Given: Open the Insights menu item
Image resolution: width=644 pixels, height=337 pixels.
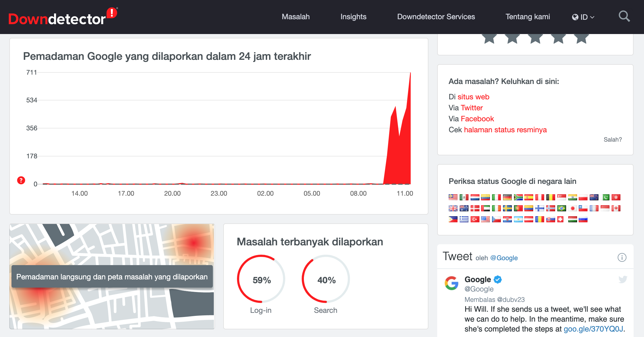Looking at the screenshot, I should pyautogui.click(x=353, y=17).
